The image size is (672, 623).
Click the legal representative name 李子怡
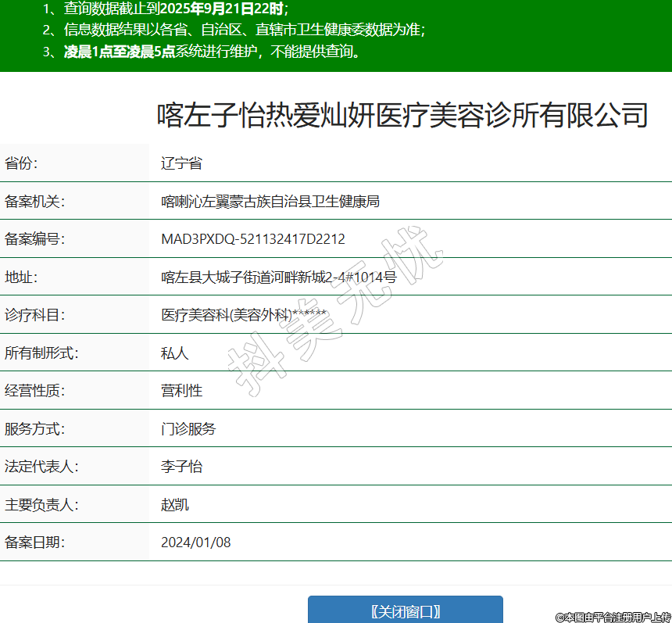181,467
